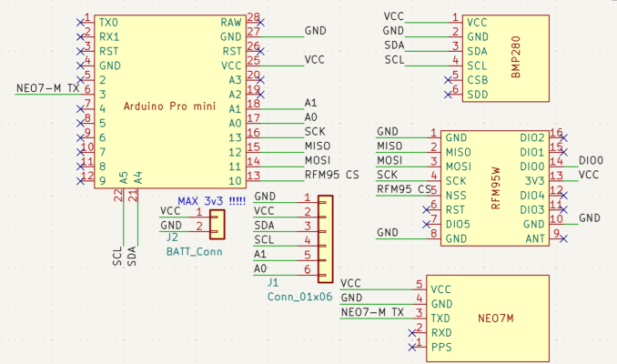Select the Arduino Pro mini symbol name
This screenshot has width=617, height=364.
click(x=169, y=106)
